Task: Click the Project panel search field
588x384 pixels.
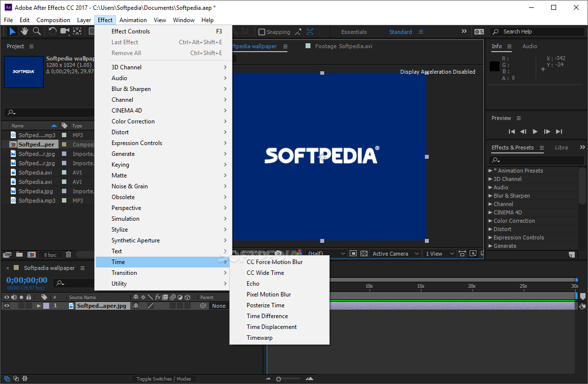Action: [x=49, y=112]
